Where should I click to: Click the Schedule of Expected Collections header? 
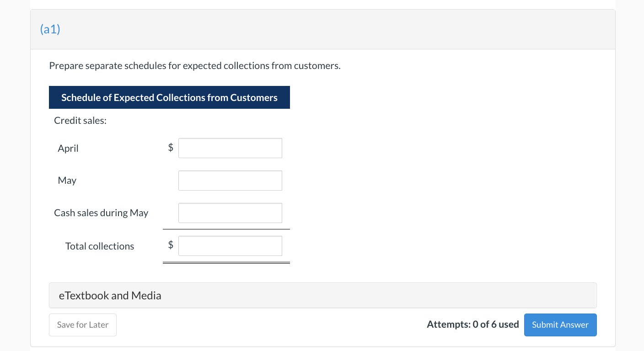tap(169, 97)
